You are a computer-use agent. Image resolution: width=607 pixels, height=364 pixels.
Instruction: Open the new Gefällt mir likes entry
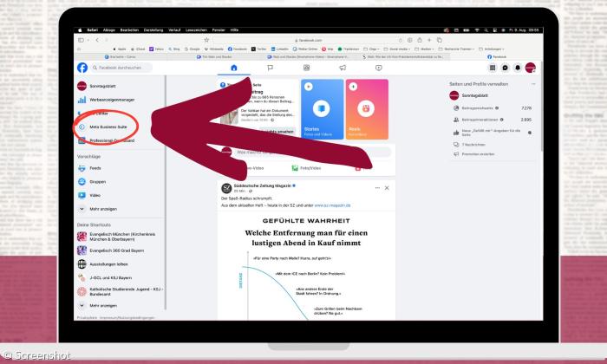pos(493,133)
